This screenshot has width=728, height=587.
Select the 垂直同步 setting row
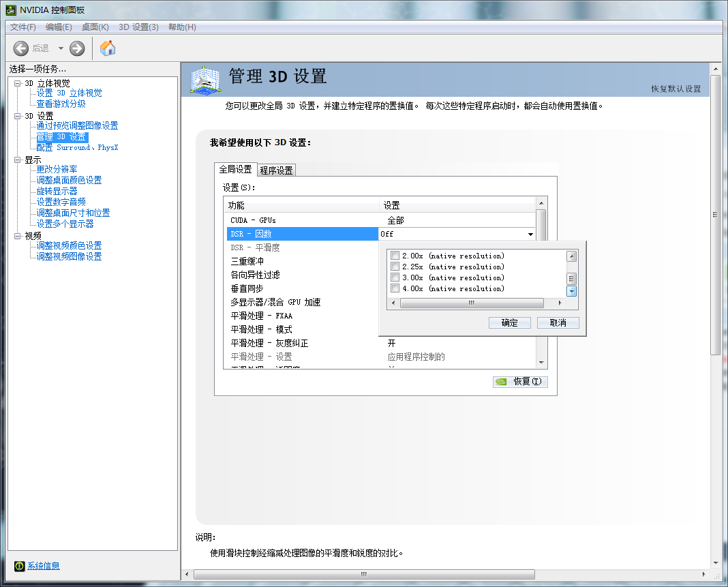pos(302,288)
